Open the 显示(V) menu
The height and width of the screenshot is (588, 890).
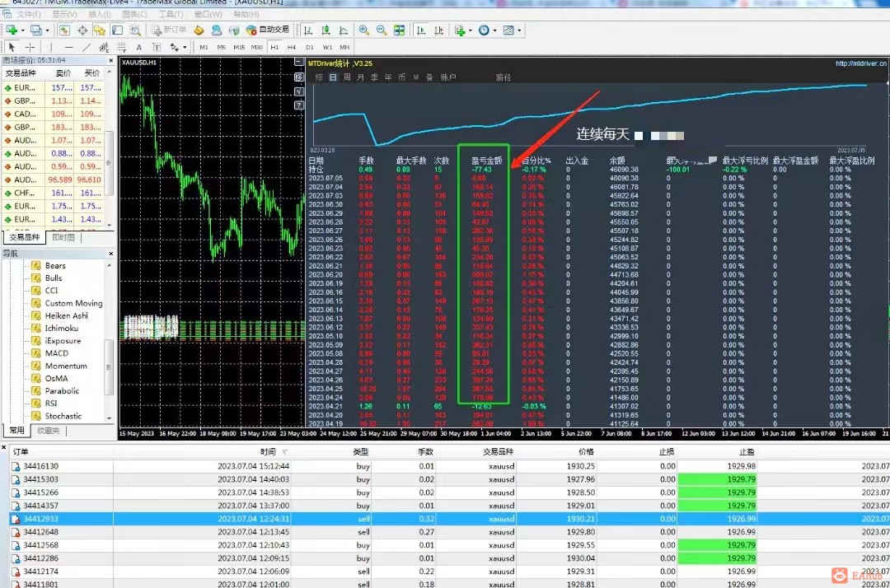[65, 14]
